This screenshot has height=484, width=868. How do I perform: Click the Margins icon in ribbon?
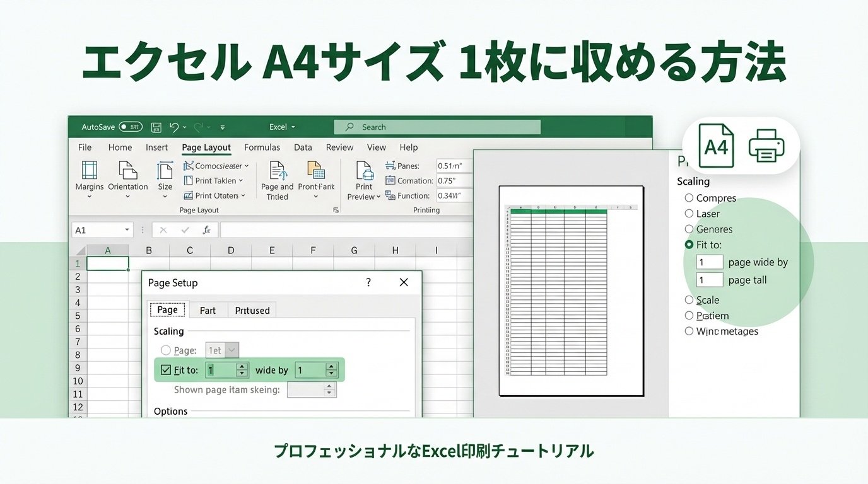point(90,171)
